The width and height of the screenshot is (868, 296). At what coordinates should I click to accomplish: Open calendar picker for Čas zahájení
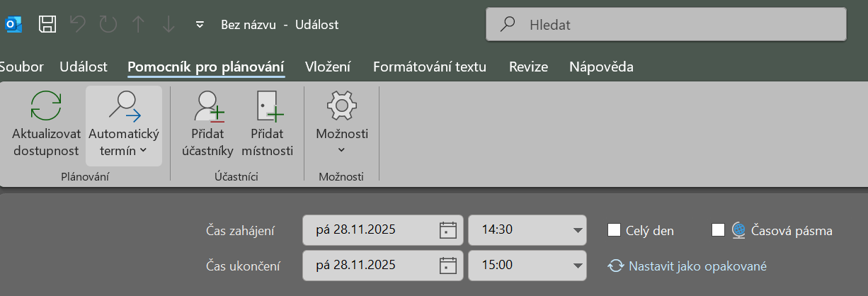[x=447, y=230]
